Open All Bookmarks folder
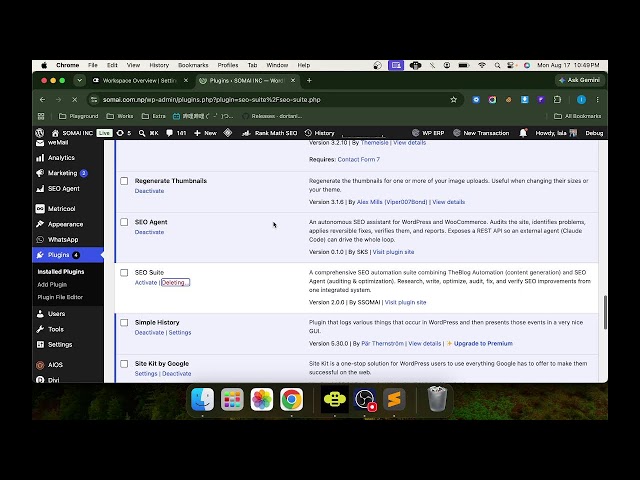 pos(578,116)
